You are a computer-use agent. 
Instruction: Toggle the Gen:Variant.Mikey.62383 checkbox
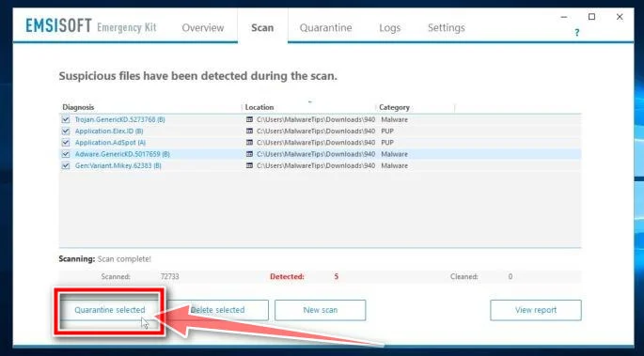[65, 165]
